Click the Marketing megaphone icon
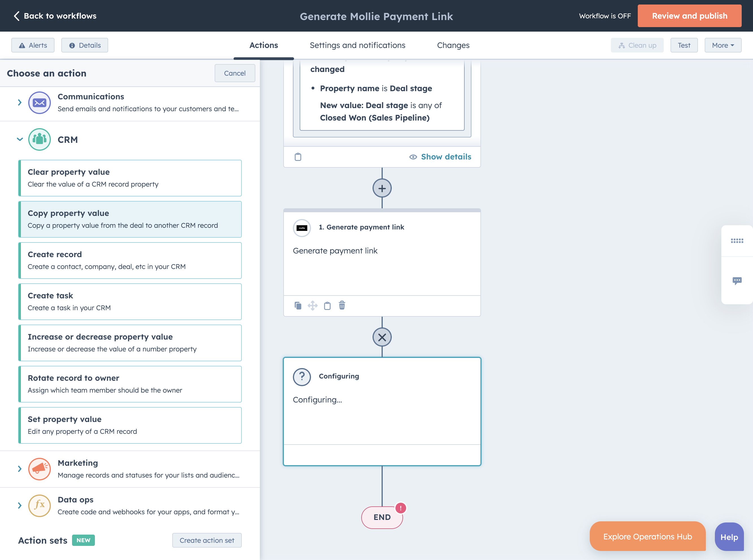 coord(39,469)
